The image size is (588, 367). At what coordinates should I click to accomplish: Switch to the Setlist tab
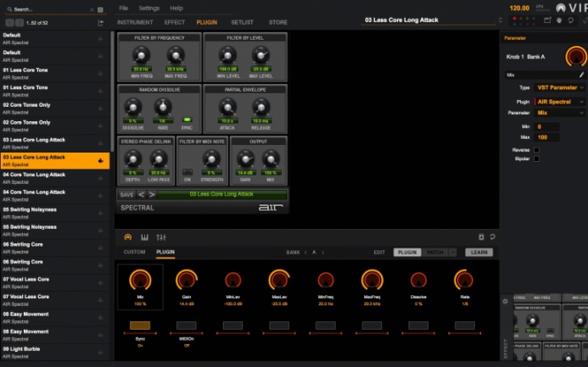pyautogui.click(x=242, y=22)
